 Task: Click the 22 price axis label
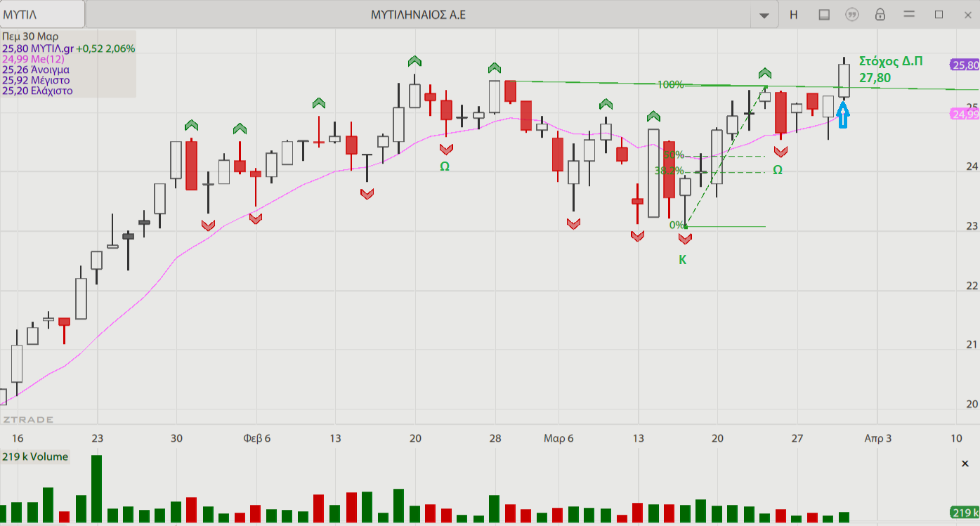coord(972,285)
